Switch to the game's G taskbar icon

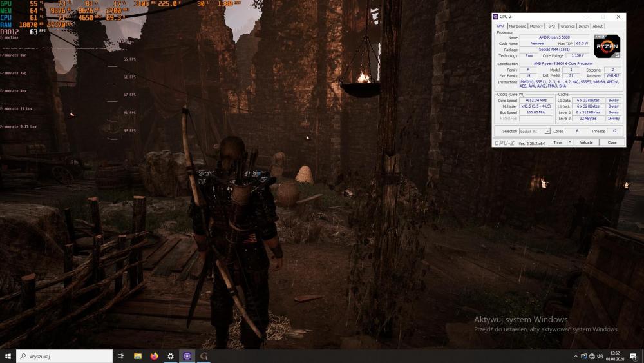tap(204, 356)
